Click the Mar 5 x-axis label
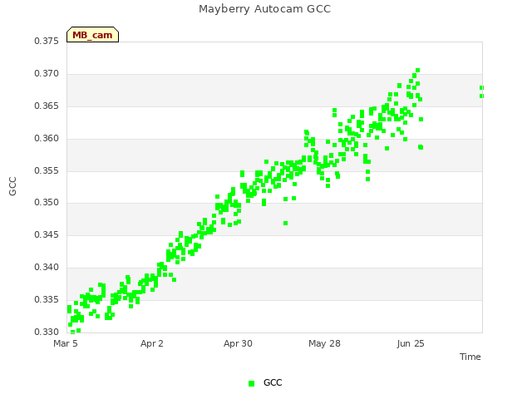 (x=66, y=343)
